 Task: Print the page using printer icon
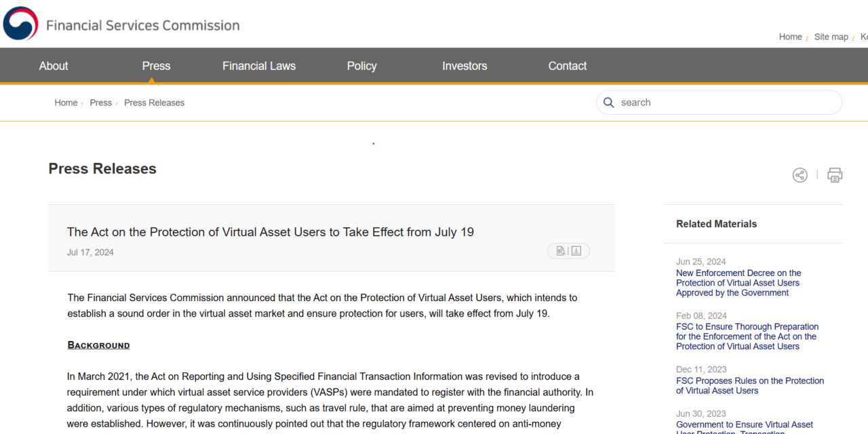point(835,175)
